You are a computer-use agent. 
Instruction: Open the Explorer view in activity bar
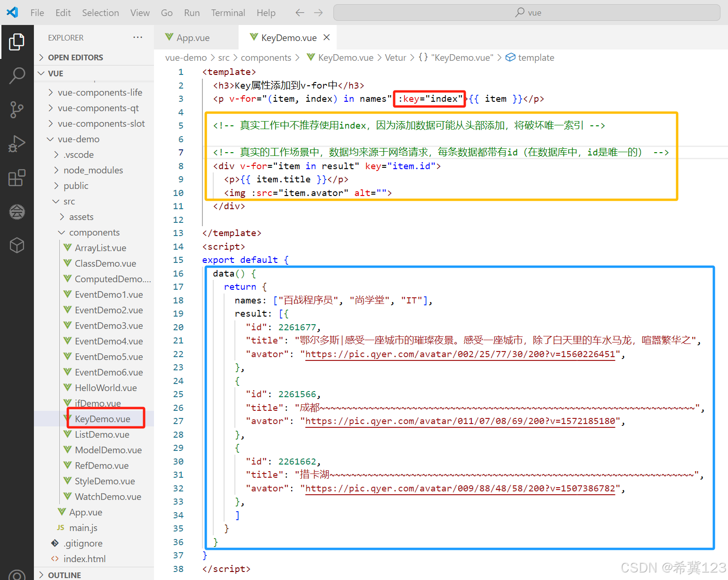point(16,42)
